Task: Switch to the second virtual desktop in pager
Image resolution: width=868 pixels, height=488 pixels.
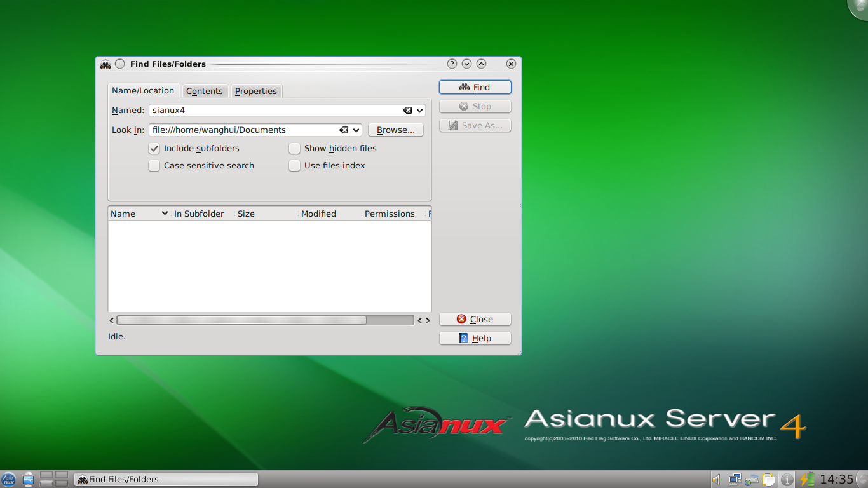Action: pyautogui.click(x=62, y=475)
